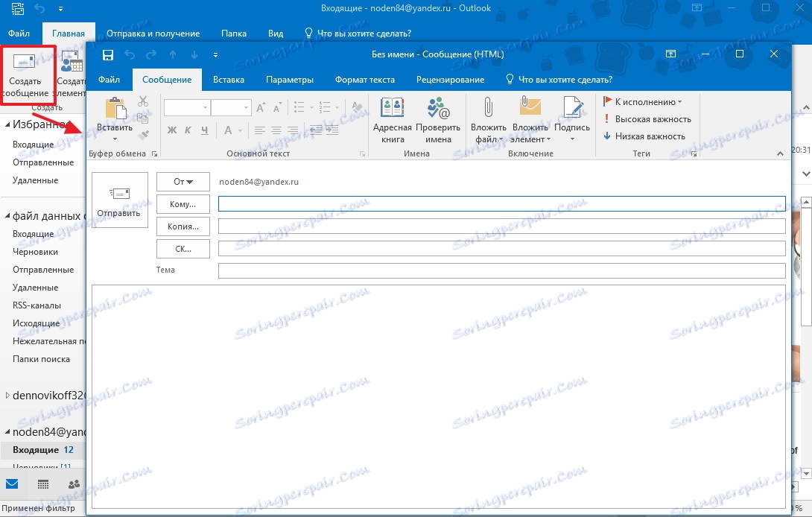Click the СК... blind copy button
This screenshot has width=812, height=517.
tap(183, 249)
